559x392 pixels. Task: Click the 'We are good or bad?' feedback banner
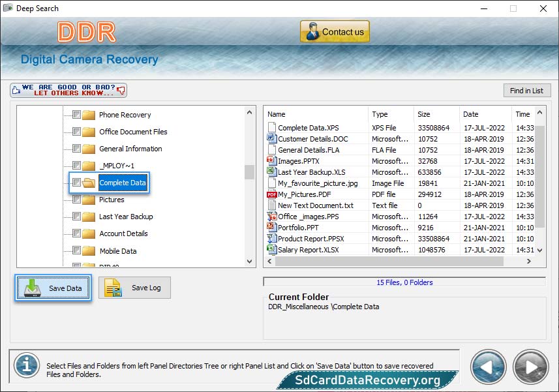68,90
